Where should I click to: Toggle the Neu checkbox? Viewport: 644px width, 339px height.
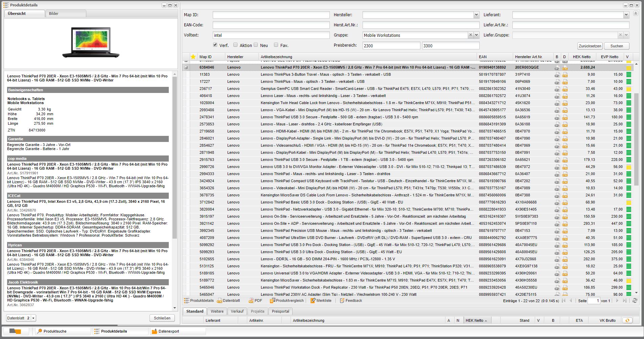(x=256, y=45)
